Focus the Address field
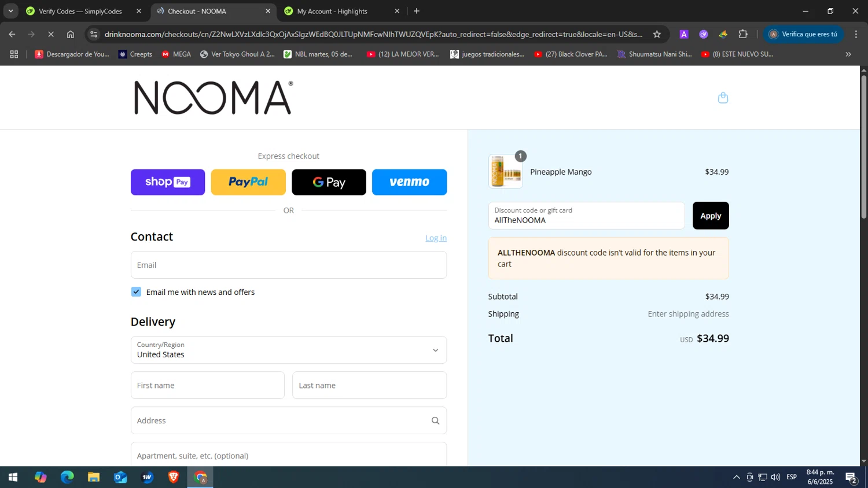The width and height of the screenshot is (868, 488). click(x=289, y=420)
